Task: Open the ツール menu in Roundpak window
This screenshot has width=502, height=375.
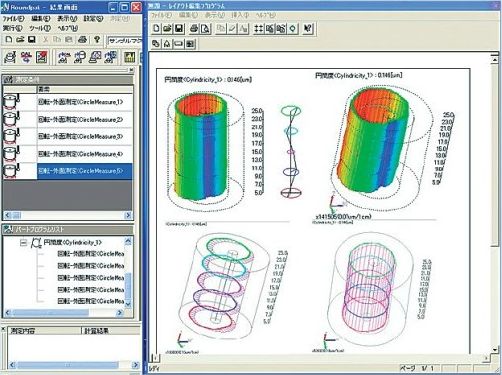Action: pos(40,28)
